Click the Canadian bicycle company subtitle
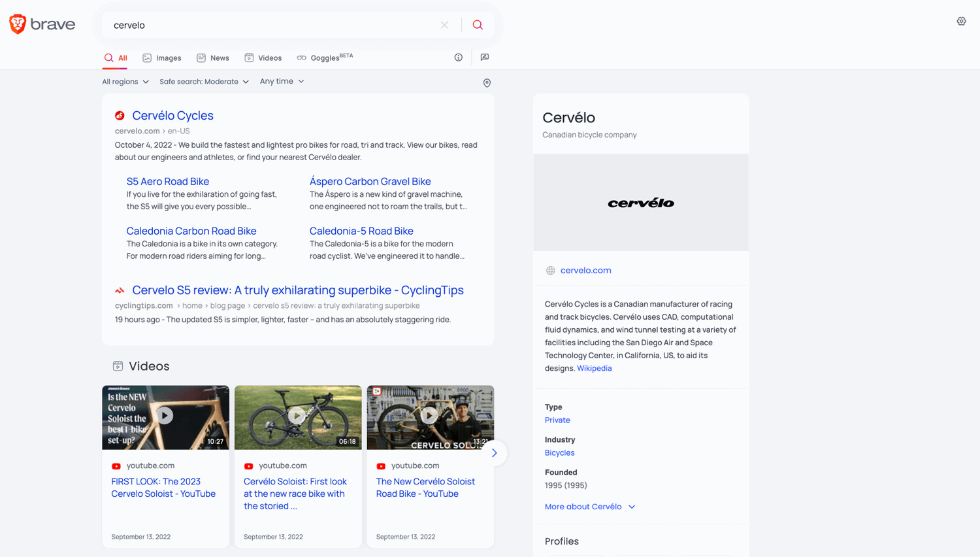Viewport: 980px width, 557px height. (589, 135)
